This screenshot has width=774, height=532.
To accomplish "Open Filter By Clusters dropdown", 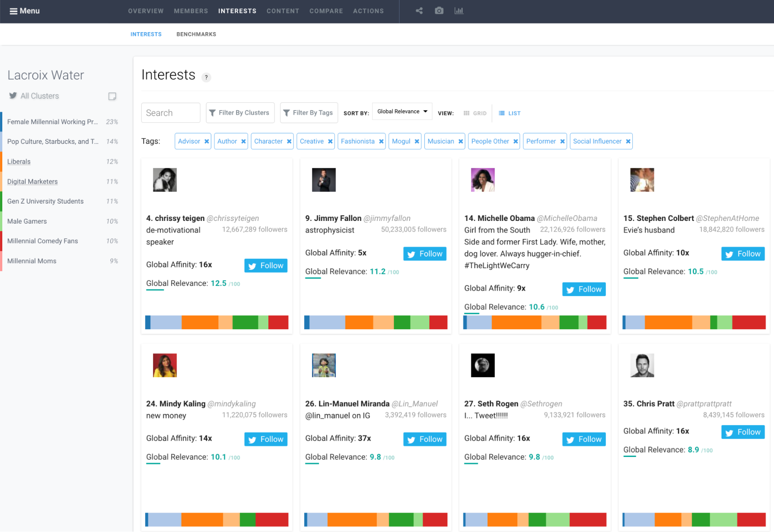I will pos(240,113).
